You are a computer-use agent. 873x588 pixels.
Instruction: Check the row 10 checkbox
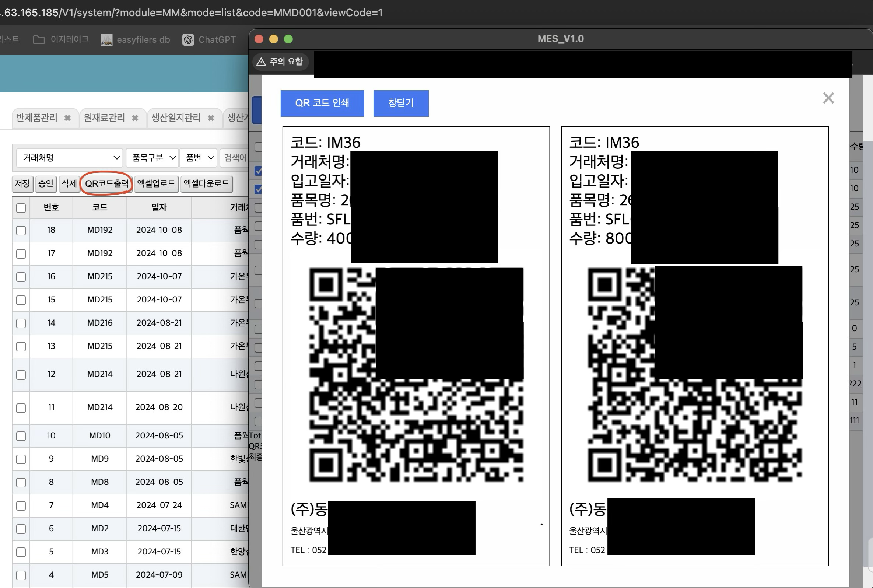click(x=21, y=436)
